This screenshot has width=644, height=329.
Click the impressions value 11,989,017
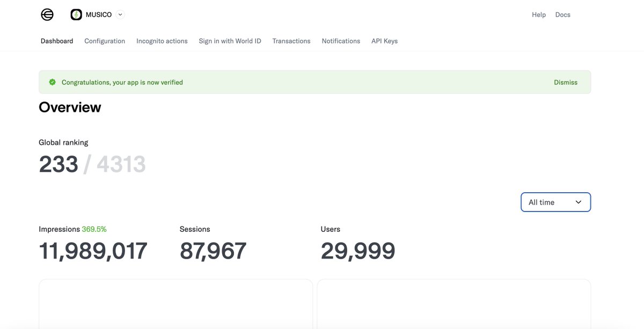pos(93,251)
